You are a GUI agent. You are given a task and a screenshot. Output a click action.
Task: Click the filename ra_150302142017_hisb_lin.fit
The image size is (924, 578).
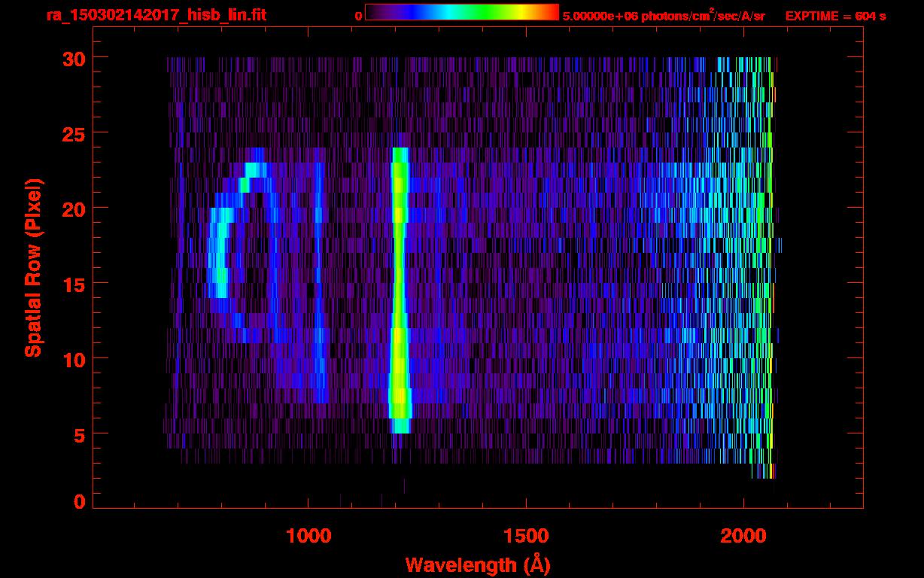pos(156,15)
